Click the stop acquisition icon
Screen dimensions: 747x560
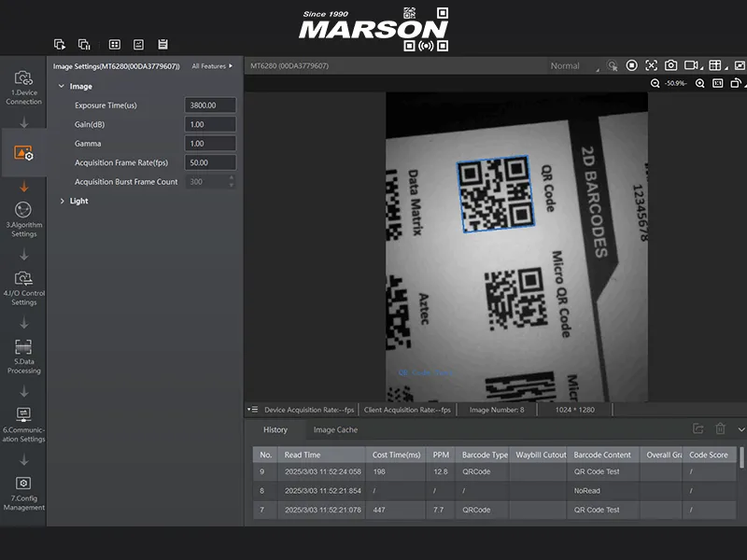(x=632, y=65)
